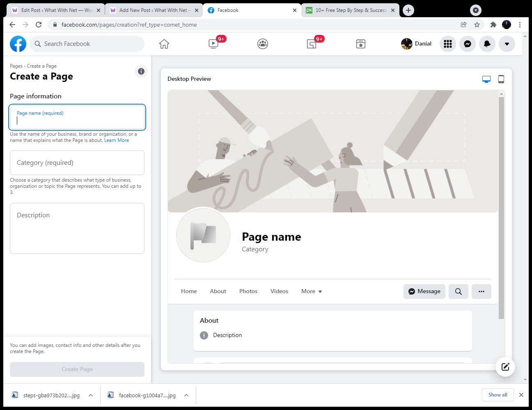Open the floating compose pencil button
Image resolution: width=532 pixels, height=410 pixels.
click(505, 367)
